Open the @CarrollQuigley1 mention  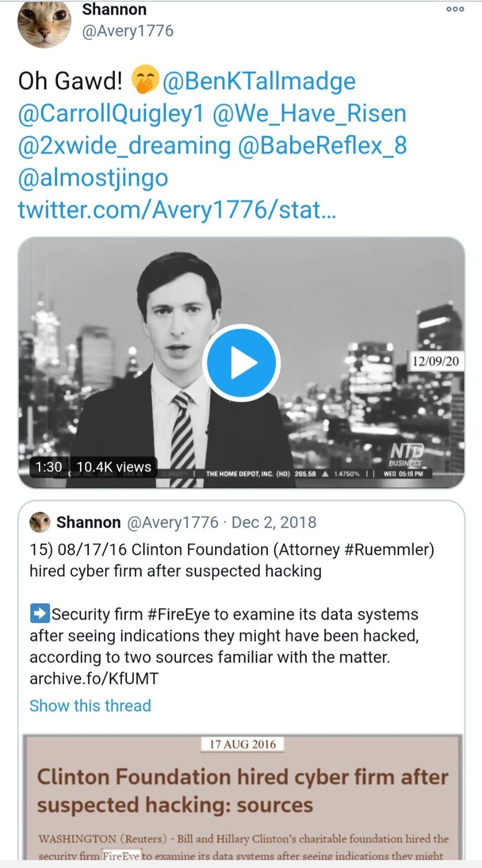pyautogui.click(x=111, y=113)
